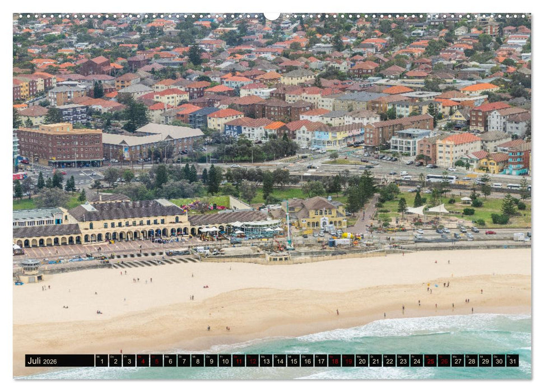Select the Juli 2026 month label
This screenshot has height=392, width=544.
(x=35, y=362)
